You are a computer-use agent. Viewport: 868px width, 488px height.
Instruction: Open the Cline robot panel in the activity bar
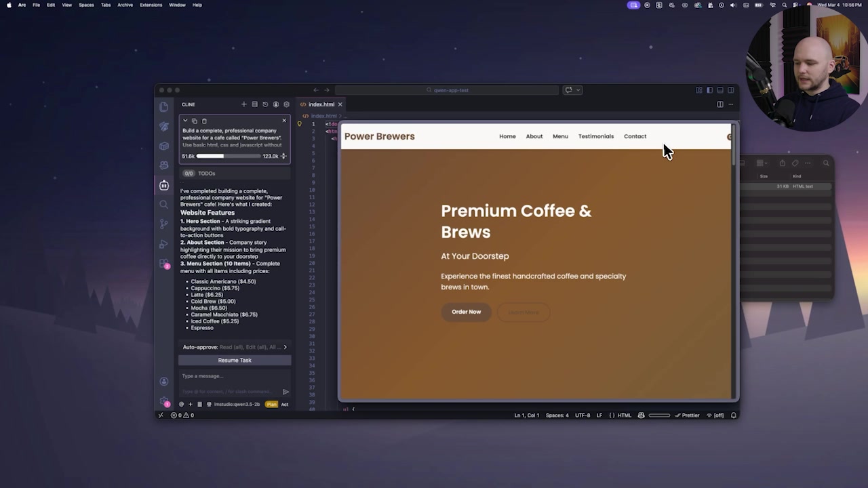[x=164, y=185]
